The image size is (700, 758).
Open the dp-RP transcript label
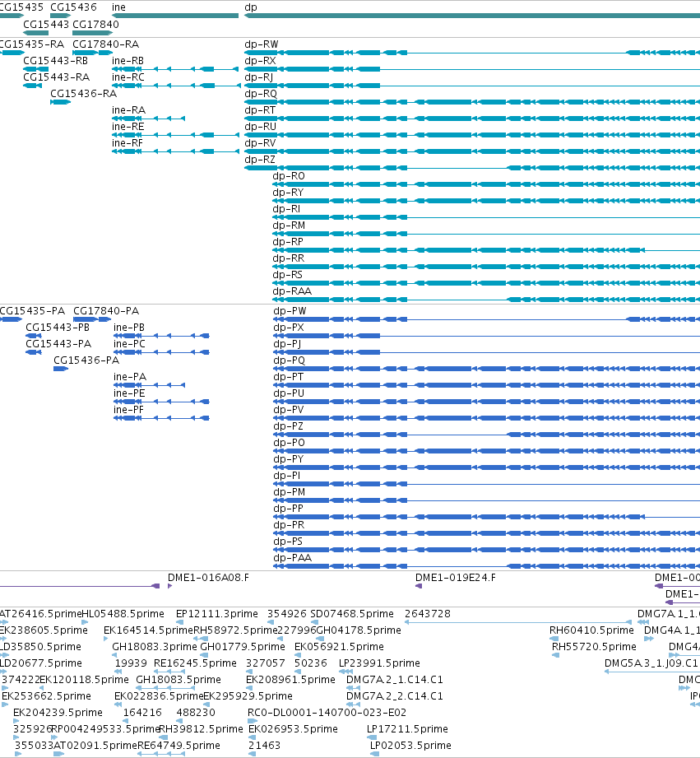[x=288, y=241]
